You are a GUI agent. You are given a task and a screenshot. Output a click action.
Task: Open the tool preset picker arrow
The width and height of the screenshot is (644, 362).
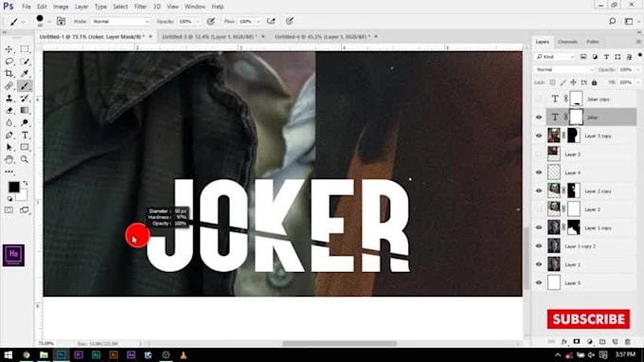click(24, 22)
